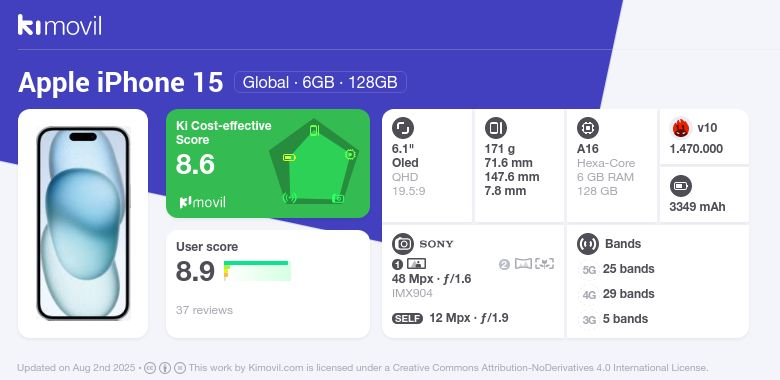Click the Kimovil logo at top

click(60, 25)
